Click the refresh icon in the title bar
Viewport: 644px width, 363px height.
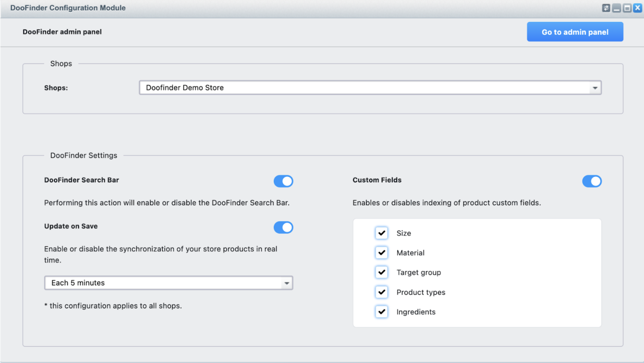(606, 8)
